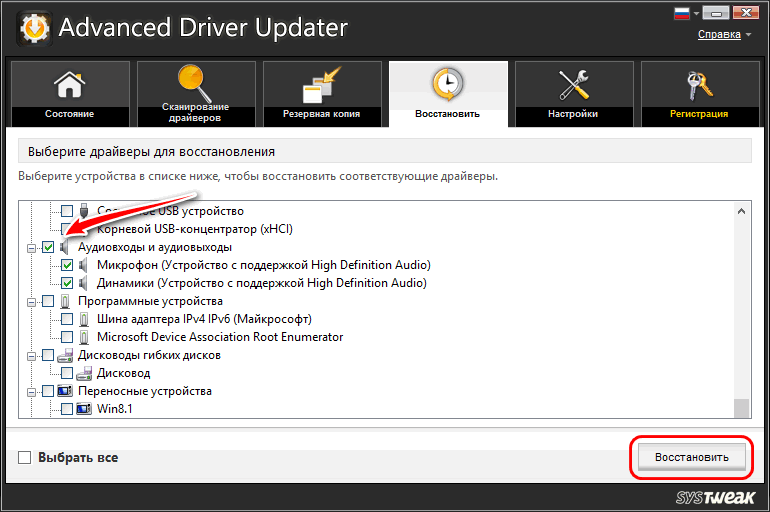Collapse the Дисководы гибких дисков node
The height and width of the screenshot is (512, 770).
[31, 356]
